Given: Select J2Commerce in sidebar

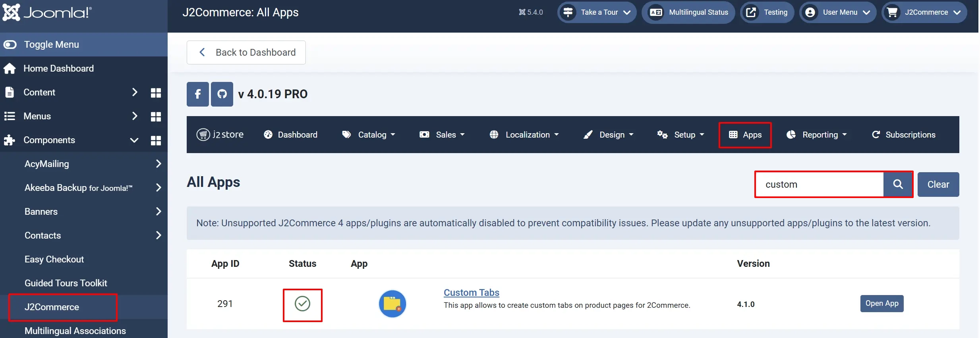Looking at the screenshot, I should [52, 307].
